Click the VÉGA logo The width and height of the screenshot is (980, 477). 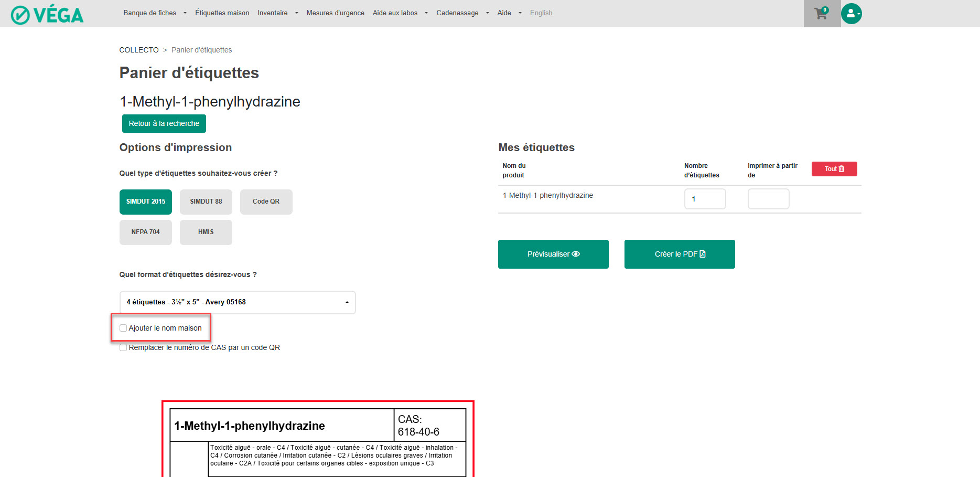click(47, 15)
